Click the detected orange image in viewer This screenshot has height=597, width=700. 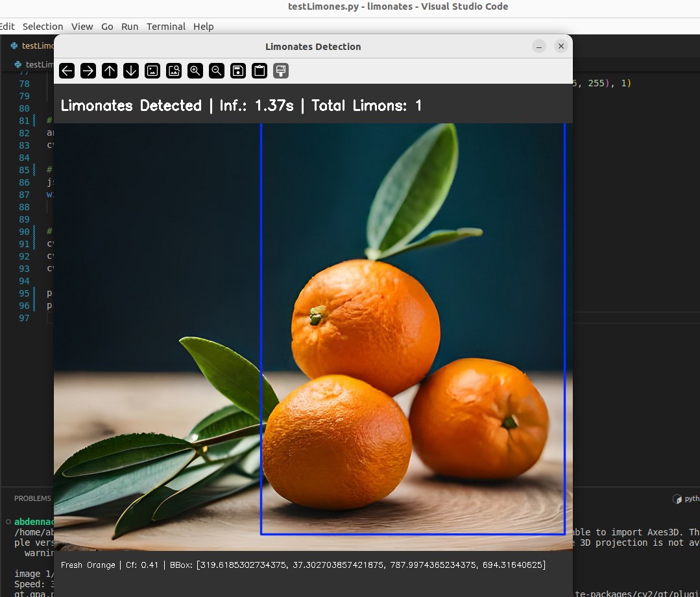313,337
